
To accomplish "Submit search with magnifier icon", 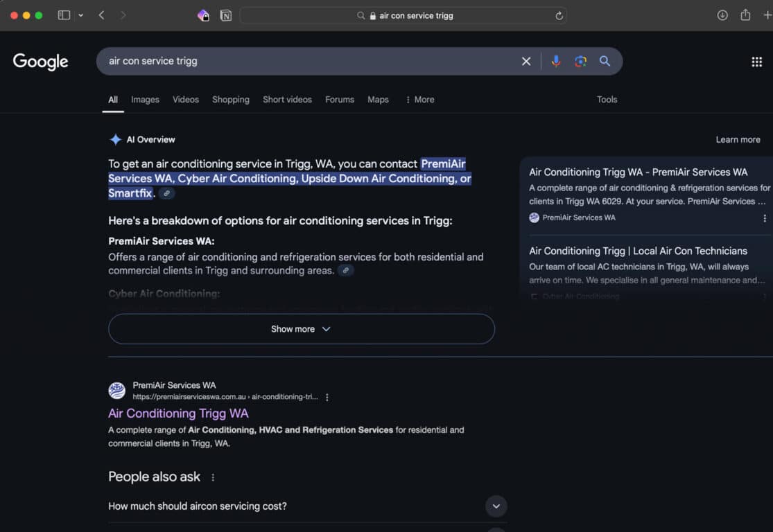I will click(x=605, y=61).
